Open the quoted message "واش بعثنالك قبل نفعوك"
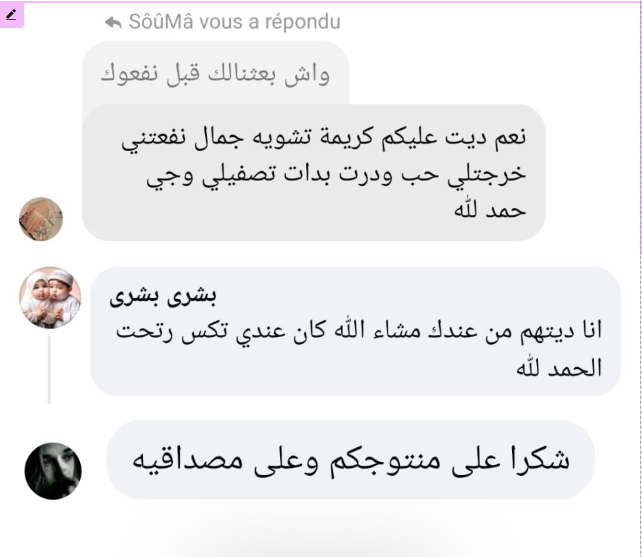This screenshot has width=642, height=557. (215, 74)
